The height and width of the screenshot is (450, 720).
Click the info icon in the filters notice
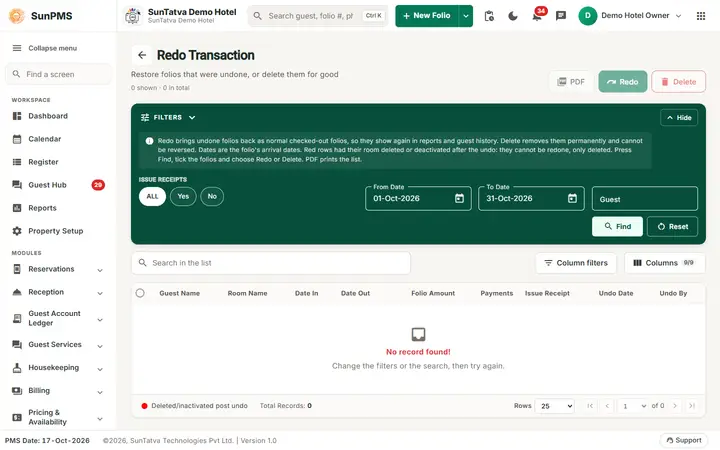pos(149,141)
